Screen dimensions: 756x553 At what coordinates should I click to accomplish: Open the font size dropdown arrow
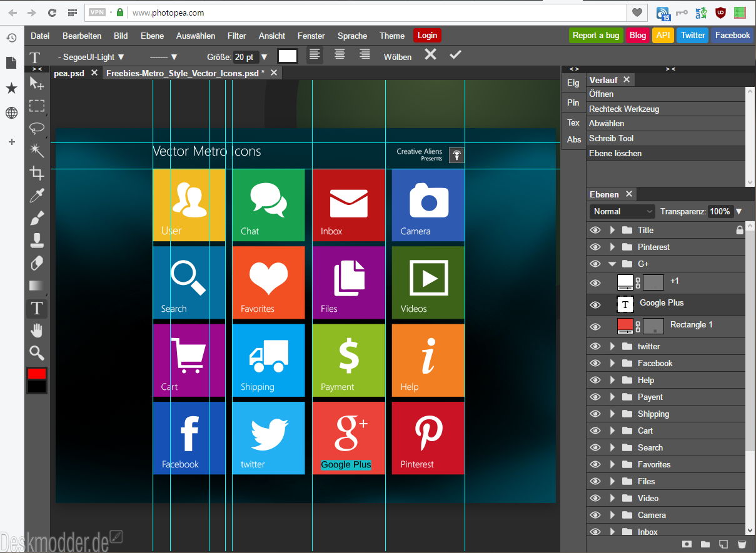(264, 57)
